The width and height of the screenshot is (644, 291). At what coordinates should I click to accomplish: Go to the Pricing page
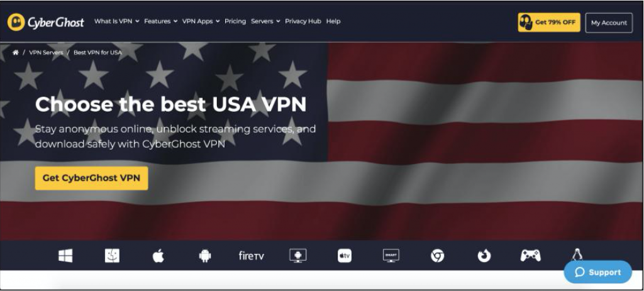tap(235, 21)
